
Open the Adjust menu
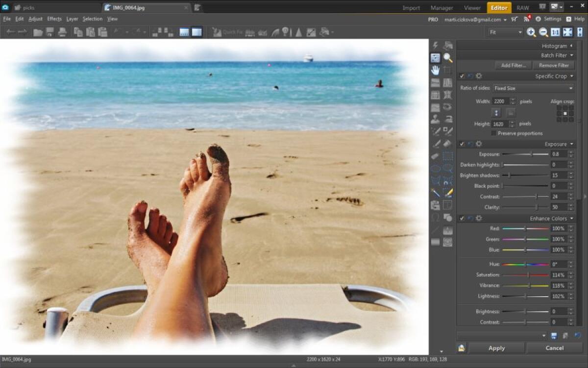(x=35, y=19)
